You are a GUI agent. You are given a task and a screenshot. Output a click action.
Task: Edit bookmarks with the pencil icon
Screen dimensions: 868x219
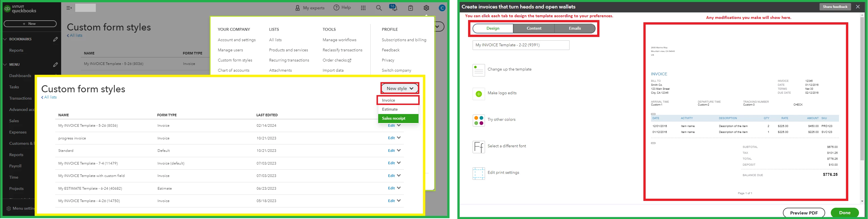(56, 39)
